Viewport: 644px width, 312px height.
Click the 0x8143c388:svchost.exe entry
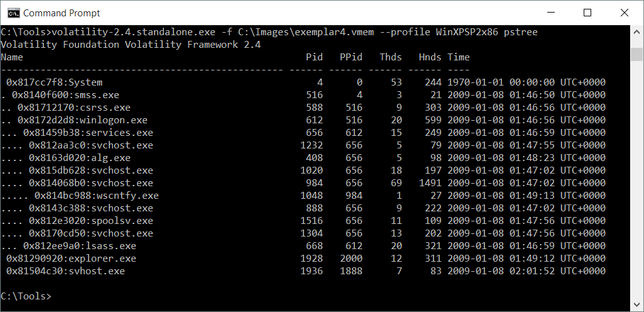(90, 208)
